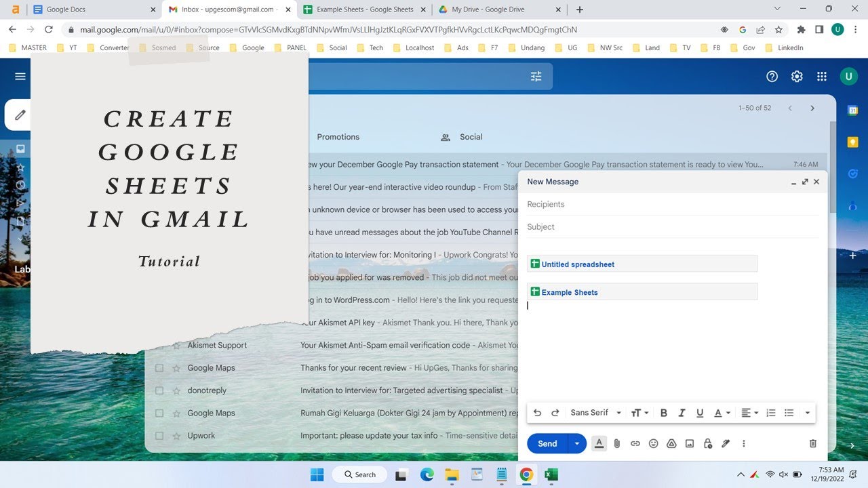
Task: Insert link in the message
Action: 635,443
